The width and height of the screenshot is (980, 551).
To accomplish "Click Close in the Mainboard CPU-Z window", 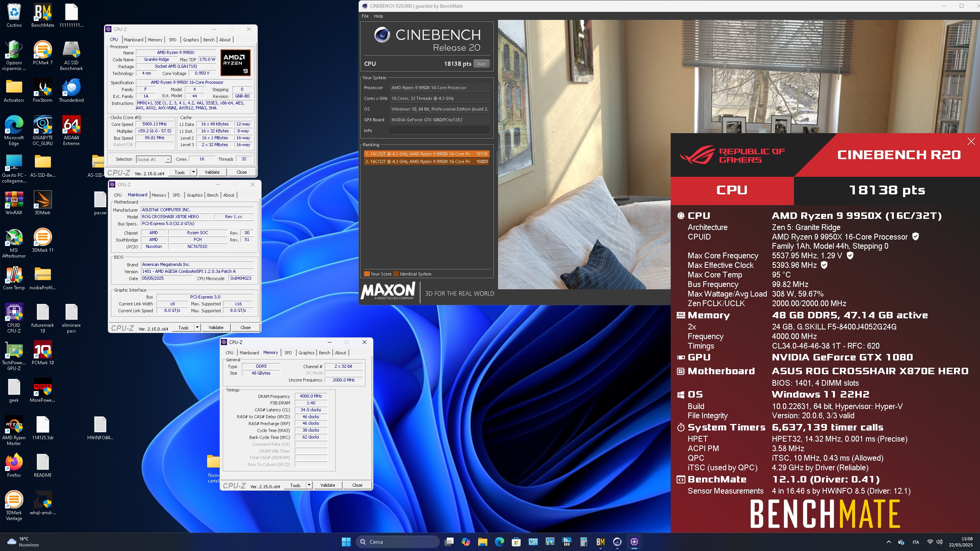I will point(245,328).
